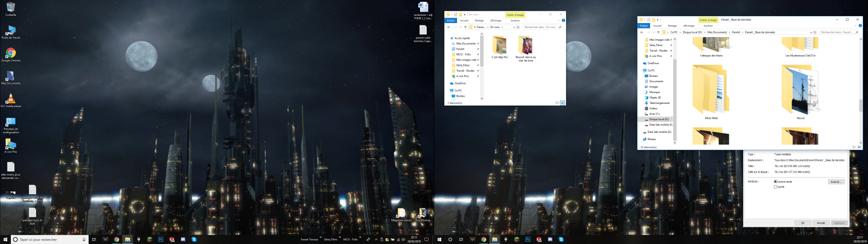Viewport: 868px width, 244px height.
Task: Click the 'Rechercher dans : En cour' search field
Action: pyautogui.click(x=540, y=27)
